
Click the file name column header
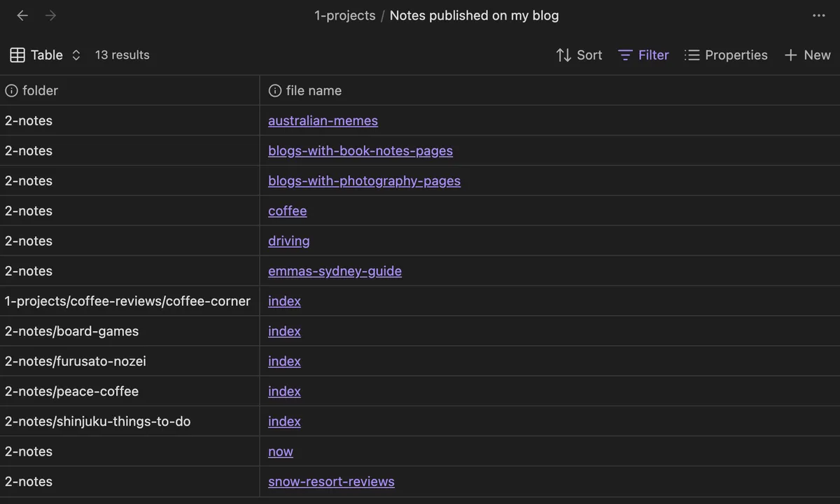pyautogui.click(x=314, y=91)
